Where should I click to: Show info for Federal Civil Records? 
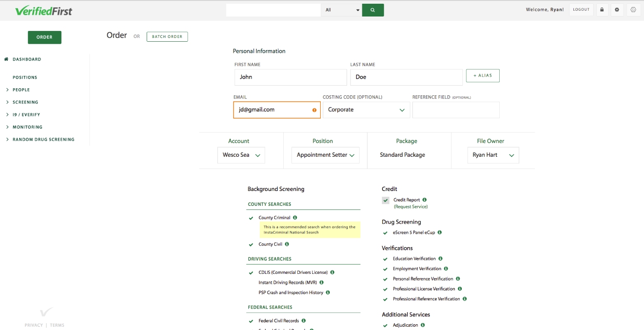click(303, 321)
